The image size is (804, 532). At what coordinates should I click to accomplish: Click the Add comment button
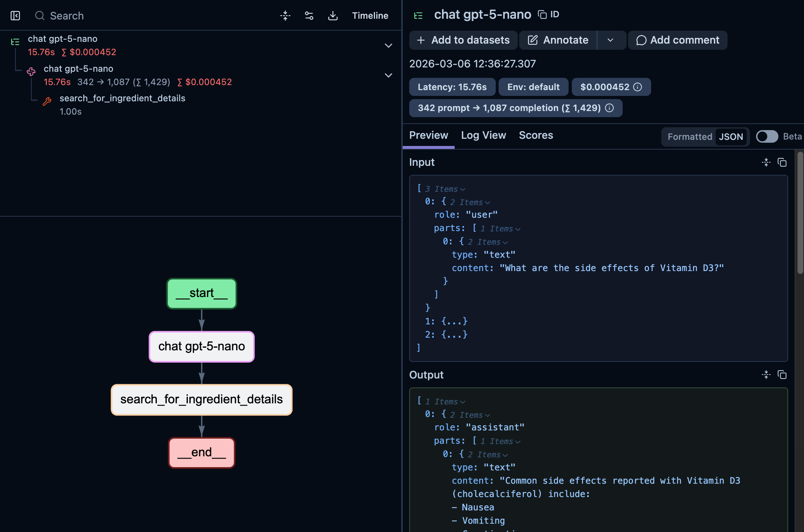[677, 40]
